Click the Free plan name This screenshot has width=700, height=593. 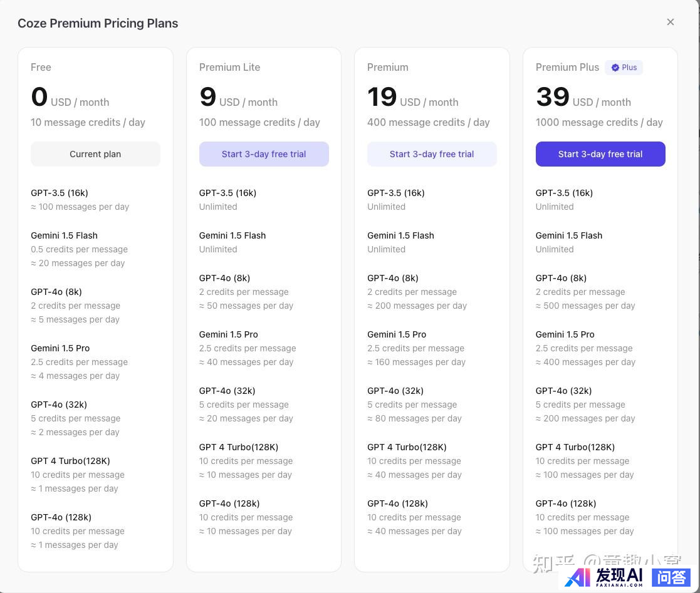pos(41,68)
